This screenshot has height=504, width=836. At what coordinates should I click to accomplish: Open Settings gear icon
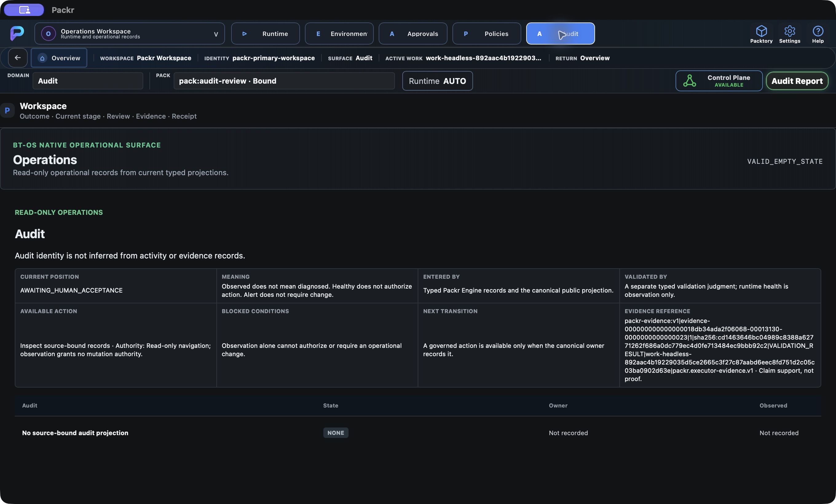pos(790,31)
